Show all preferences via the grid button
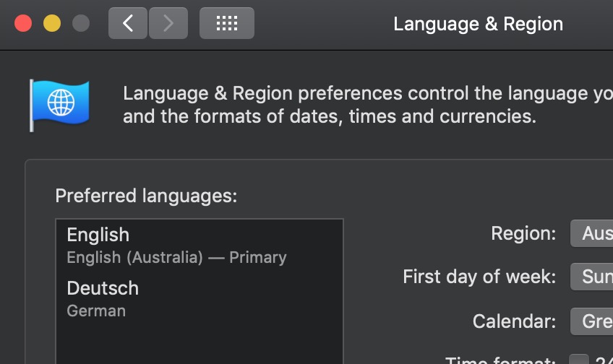The width and height of the screenshot is (613, 364). 226,23
